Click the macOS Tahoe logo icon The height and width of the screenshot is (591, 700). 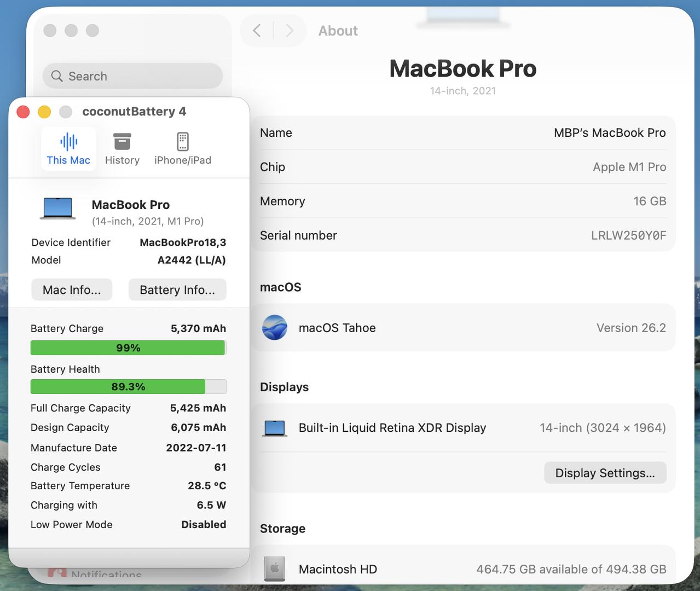click(275, 328)
